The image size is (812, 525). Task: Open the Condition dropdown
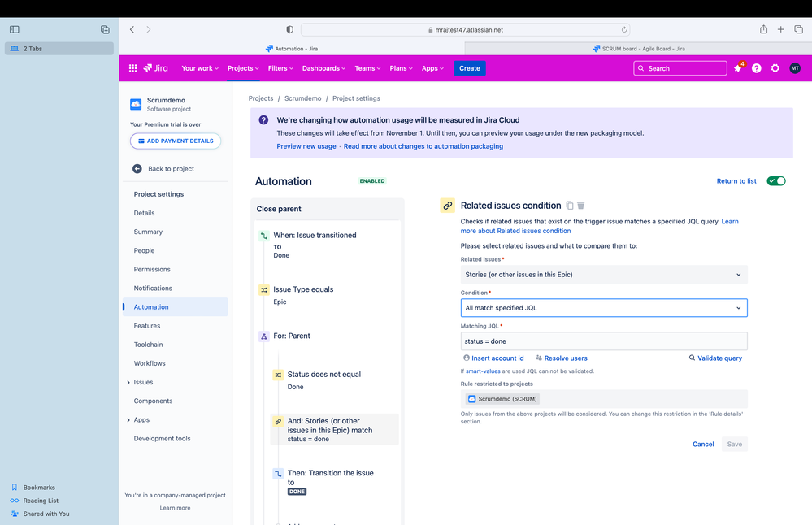[604, 307]
